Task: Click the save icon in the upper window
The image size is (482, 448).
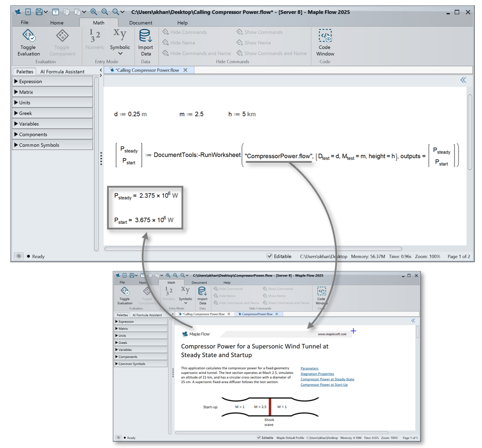Action: pos(39,12)
